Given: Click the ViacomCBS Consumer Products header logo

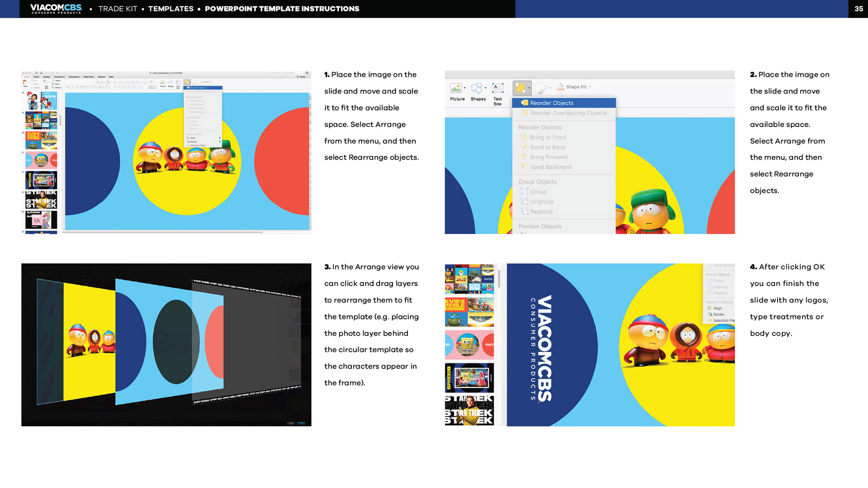Looking at the screenshot, I should coord(56,9).
